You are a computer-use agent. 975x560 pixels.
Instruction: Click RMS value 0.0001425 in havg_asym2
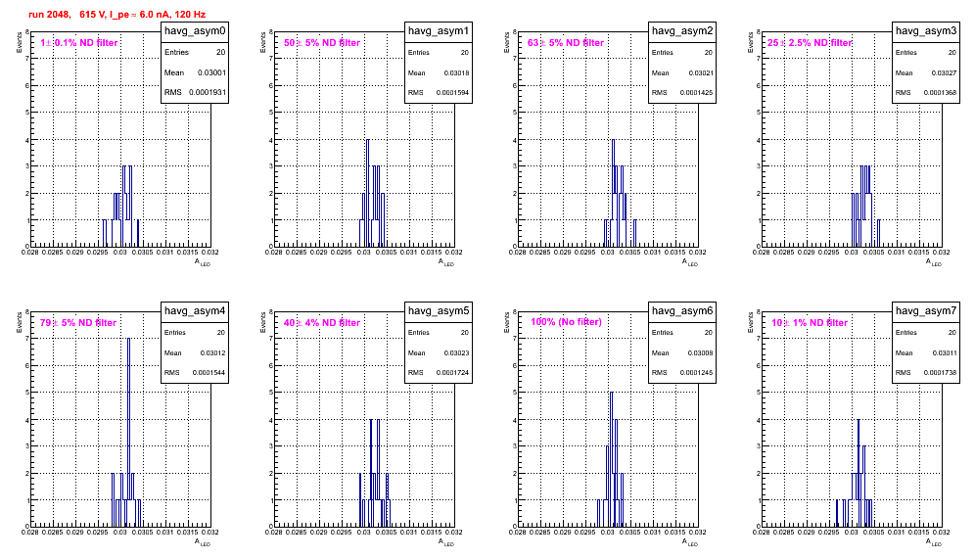(x=696, y=92)
